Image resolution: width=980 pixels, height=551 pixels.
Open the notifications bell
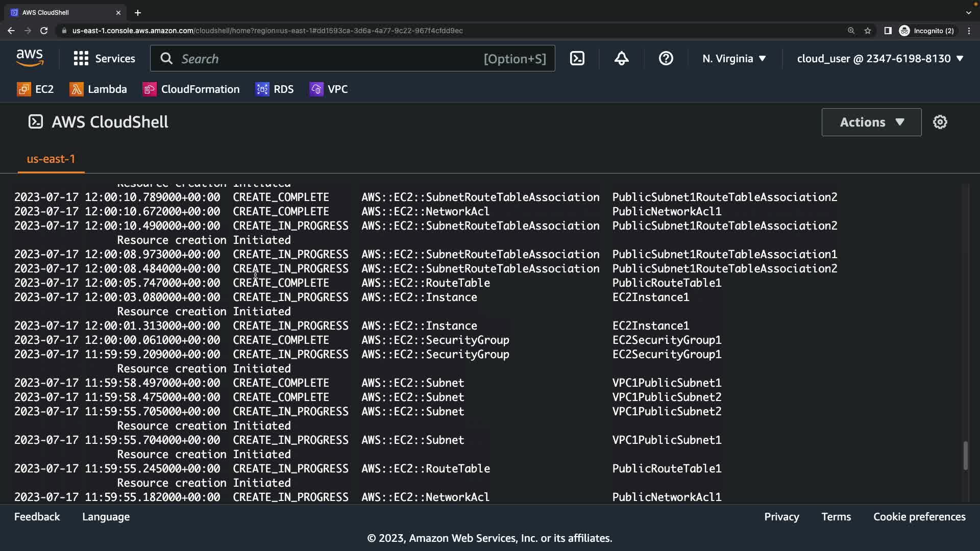[x=621, y=58]
